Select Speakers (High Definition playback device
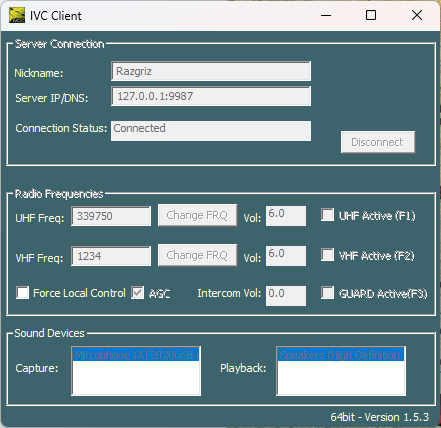 coord(341,355)
